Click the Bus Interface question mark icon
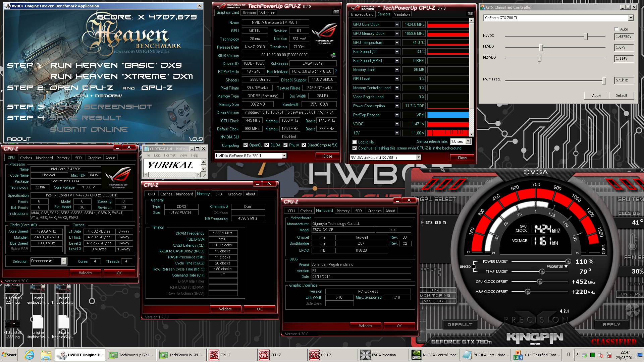The height and width of the screenshot is (362, 644). click(x=336, y=71)
